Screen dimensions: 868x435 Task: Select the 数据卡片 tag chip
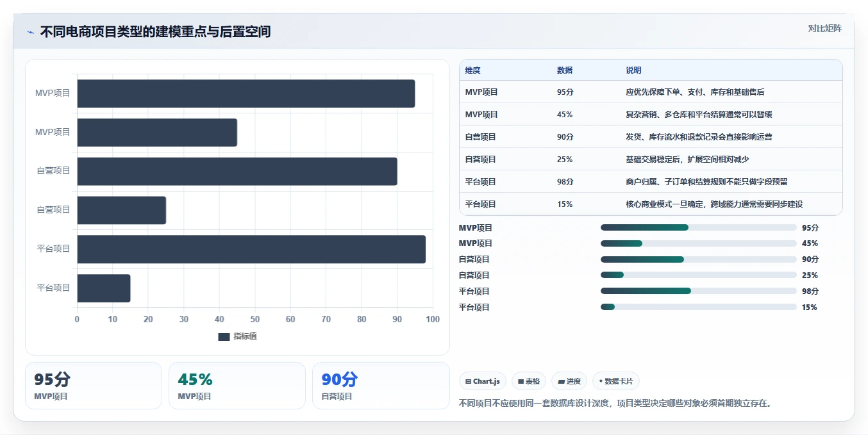click(x=616, y=381)
